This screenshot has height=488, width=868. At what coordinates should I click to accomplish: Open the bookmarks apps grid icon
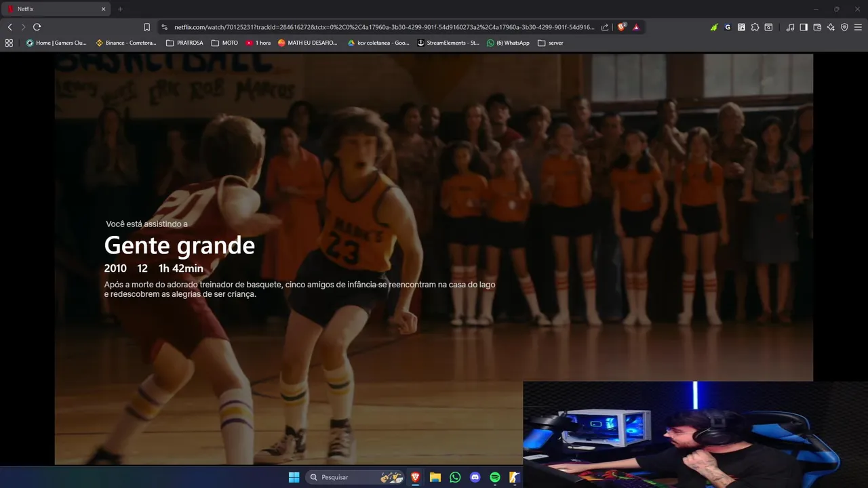(9, 43)
